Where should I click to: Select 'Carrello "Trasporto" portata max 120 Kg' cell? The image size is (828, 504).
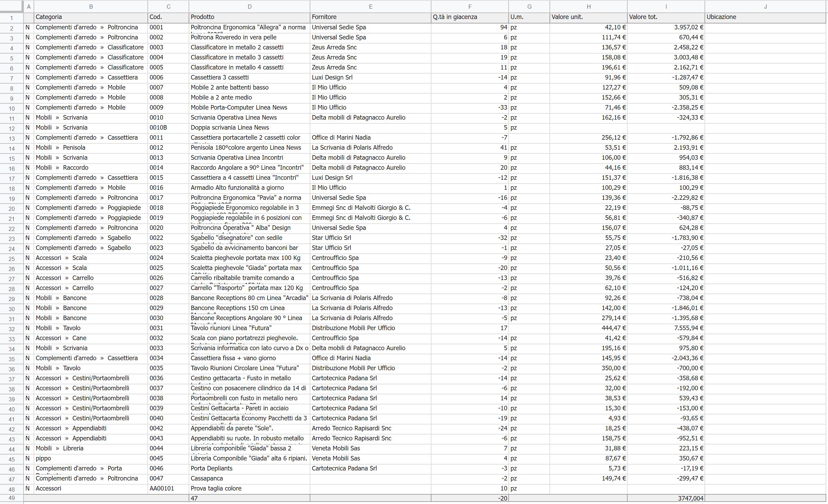(x=249, y=288)
